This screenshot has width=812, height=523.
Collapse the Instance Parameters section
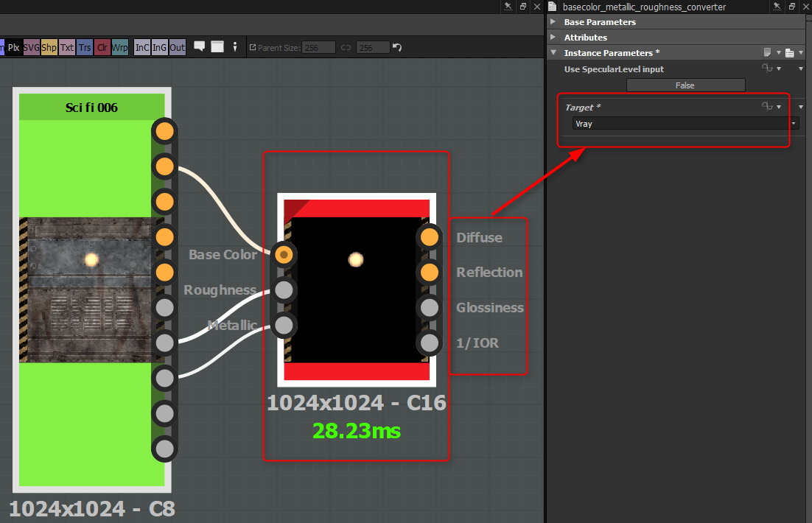tap(553, 53)
